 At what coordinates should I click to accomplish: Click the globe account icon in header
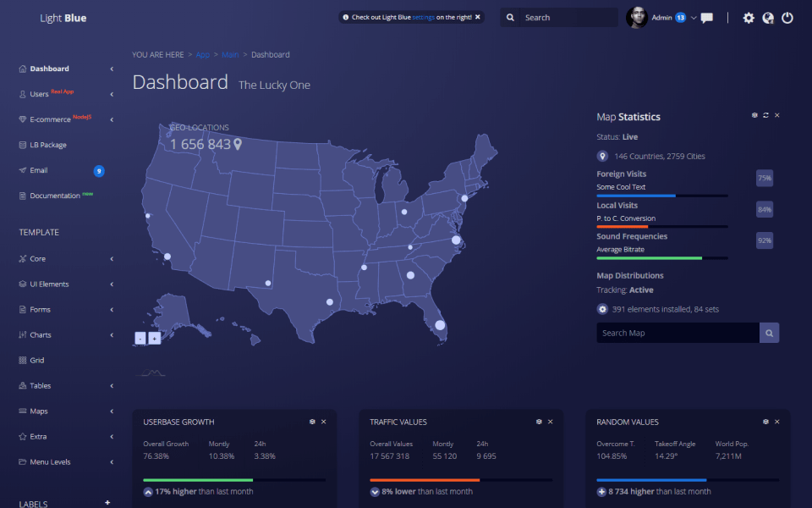tap(768, 18)
